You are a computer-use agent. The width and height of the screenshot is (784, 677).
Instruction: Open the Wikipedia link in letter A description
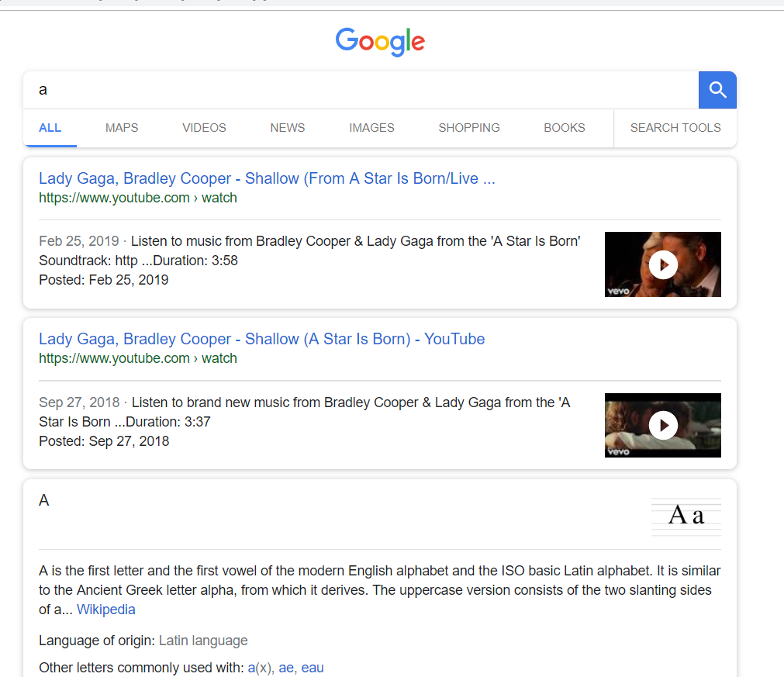point(106,610)
